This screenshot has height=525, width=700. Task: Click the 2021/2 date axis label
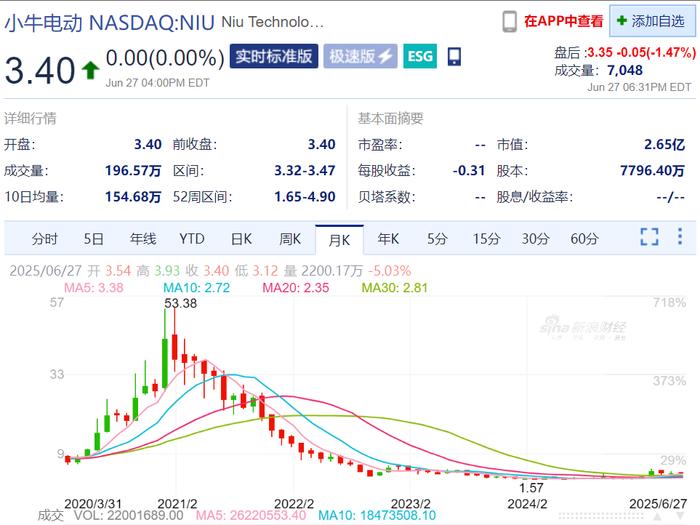(x=177, y=504)
